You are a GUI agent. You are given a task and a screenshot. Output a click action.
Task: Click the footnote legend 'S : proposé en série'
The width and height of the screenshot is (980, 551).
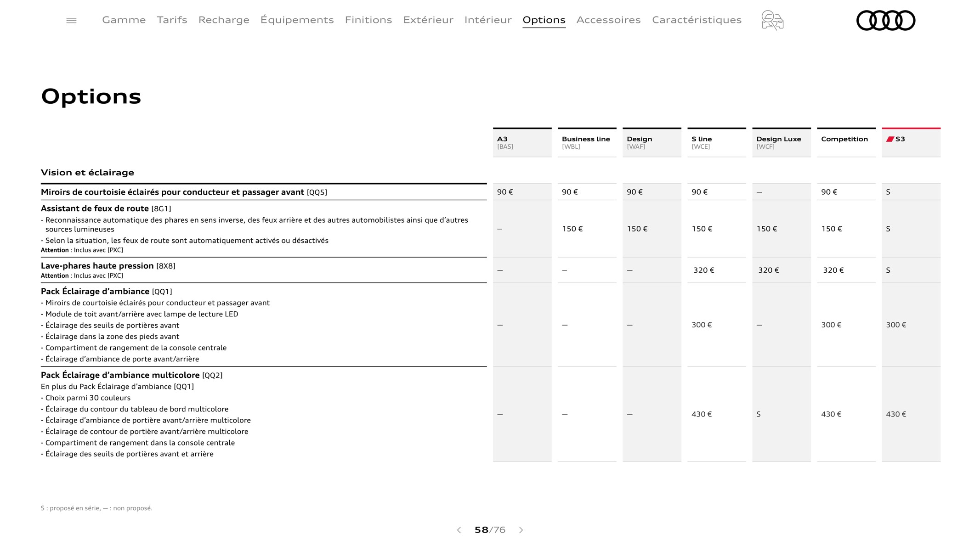pos(96,508)
